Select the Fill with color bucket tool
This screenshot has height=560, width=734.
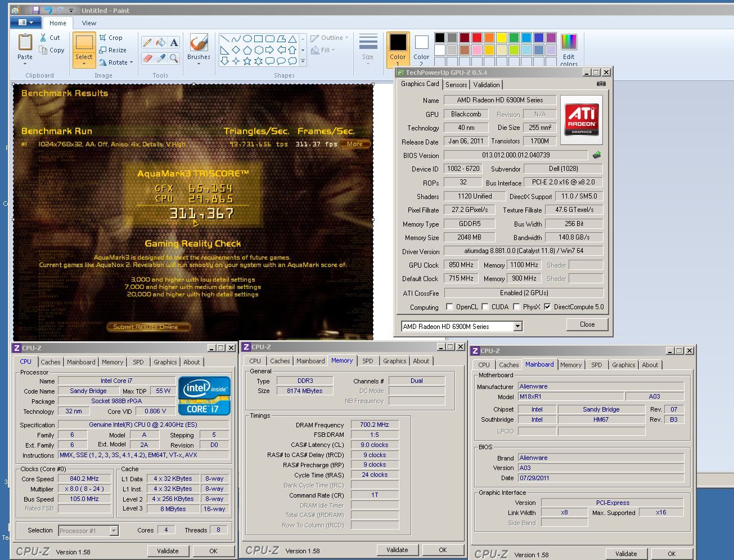coord(161,43)
